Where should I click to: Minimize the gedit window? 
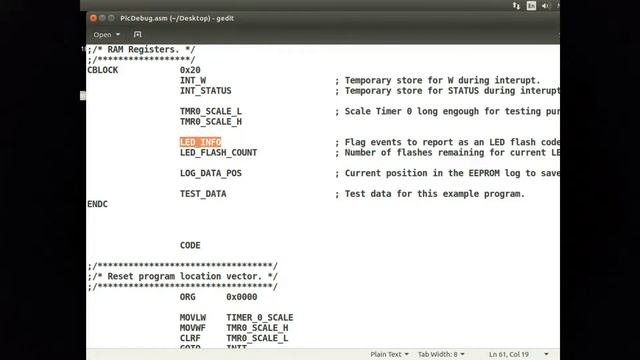102,18
